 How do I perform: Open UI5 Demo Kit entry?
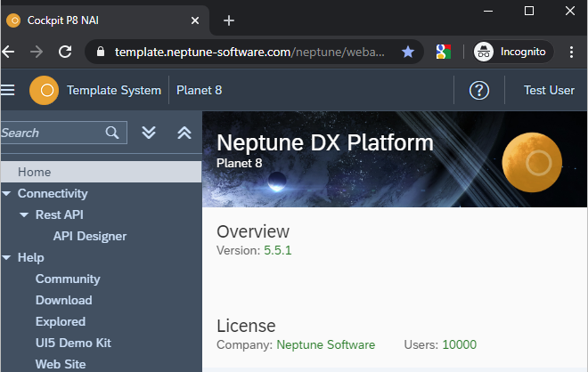[x=73, y=343]
